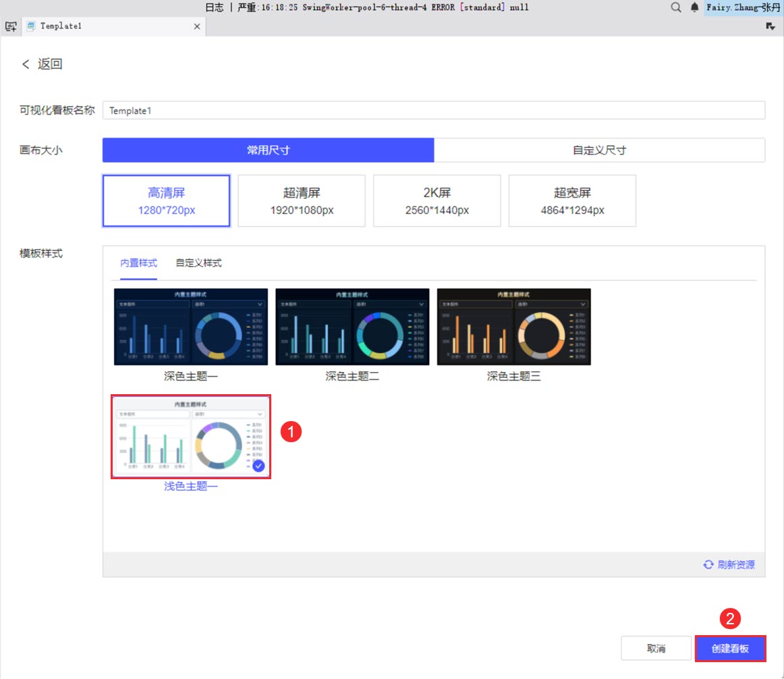Click 返回 link

click(x=50, y=64)
